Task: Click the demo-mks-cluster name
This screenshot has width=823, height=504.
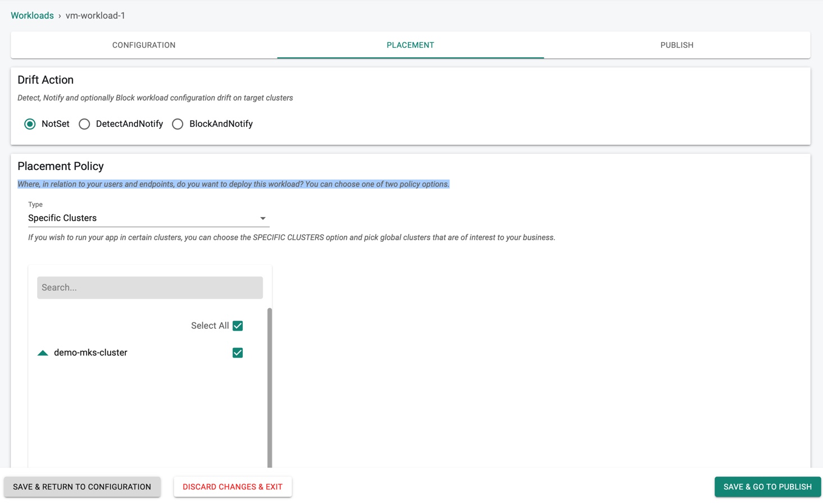Action: pyautogui.click(x=90, y=352)
